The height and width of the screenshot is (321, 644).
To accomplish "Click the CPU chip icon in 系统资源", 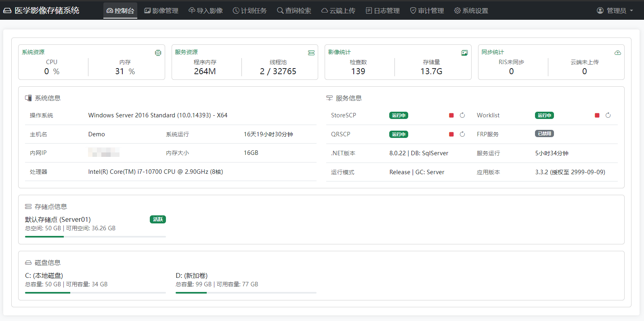I will pos(158,53).
